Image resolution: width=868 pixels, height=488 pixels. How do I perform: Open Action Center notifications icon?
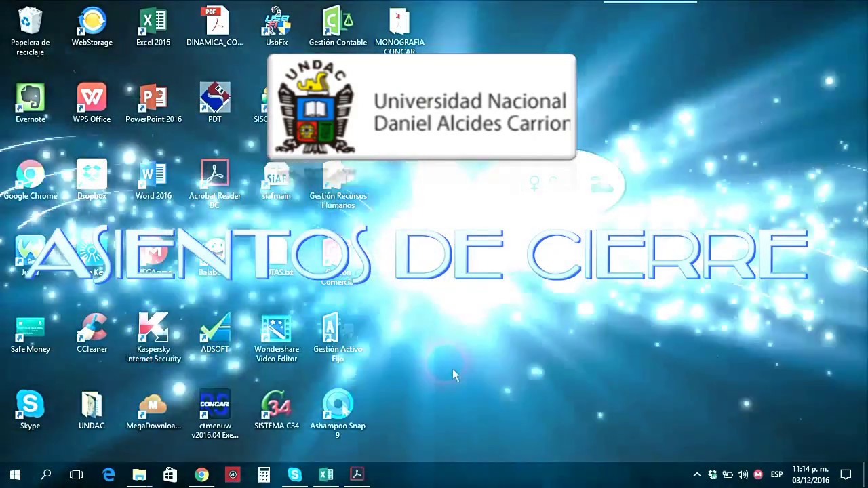[846, 474]
